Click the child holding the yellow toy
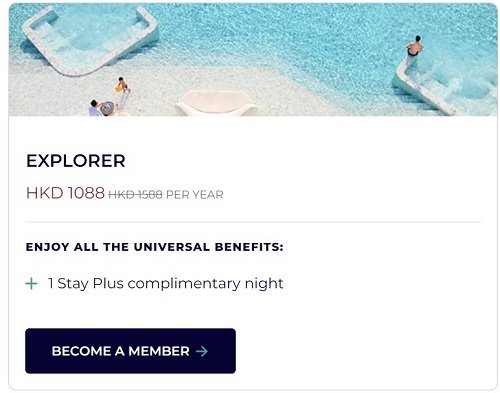500x393 pixels. (x=123, y=85)
